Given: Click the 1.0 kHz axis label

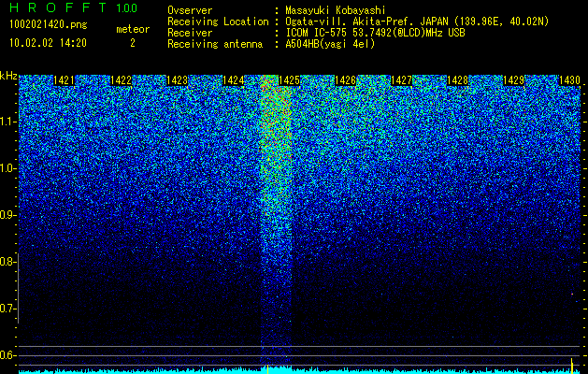Looking at the screenshot, I should tap(7, 168).
